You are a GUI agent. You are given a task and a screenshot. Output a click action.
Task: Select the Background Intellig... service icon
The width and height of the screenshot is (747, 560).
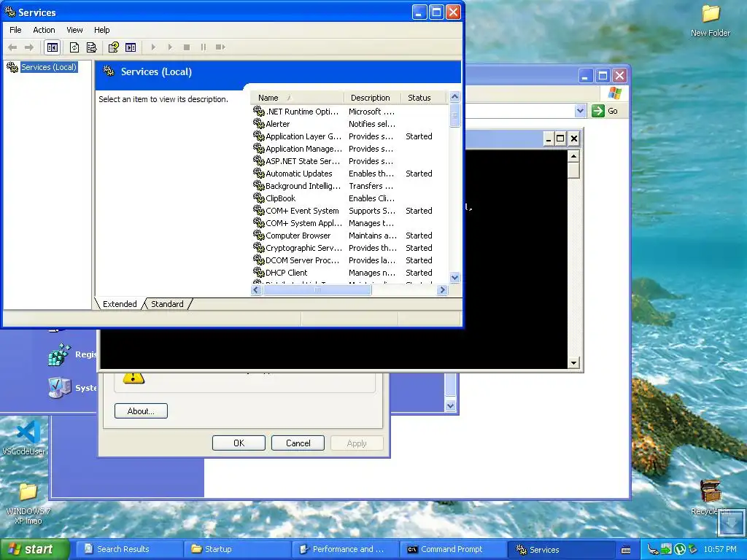(259, 185)
